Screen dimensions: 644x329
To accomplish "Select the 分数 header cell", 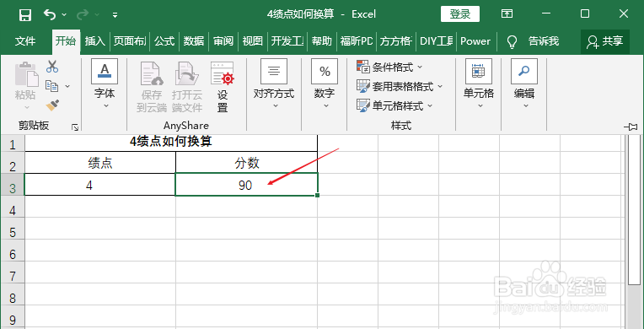I will point(246,163).
